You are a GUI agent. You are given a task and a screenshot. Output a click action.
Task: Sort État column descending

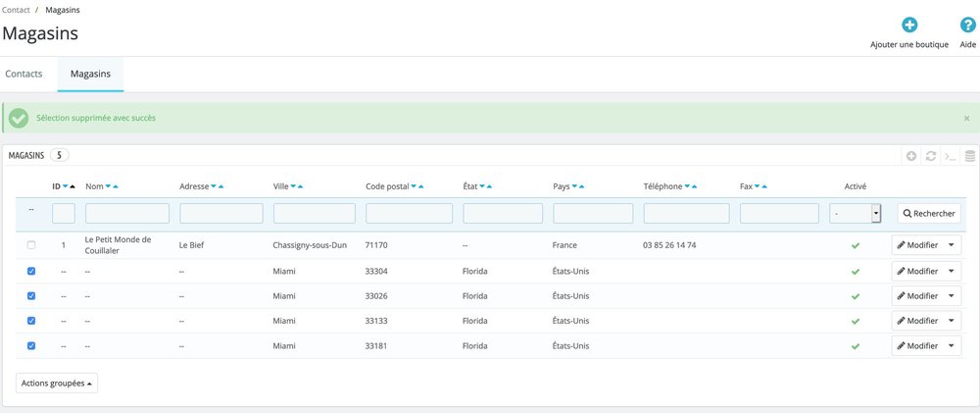pos(482,186)
